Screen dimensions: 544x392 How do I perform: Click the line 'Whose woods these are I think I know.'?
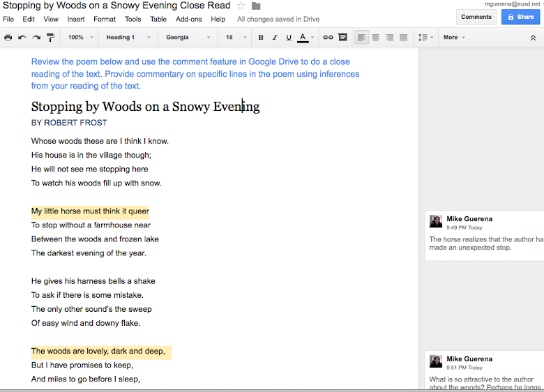coord(100,141)
